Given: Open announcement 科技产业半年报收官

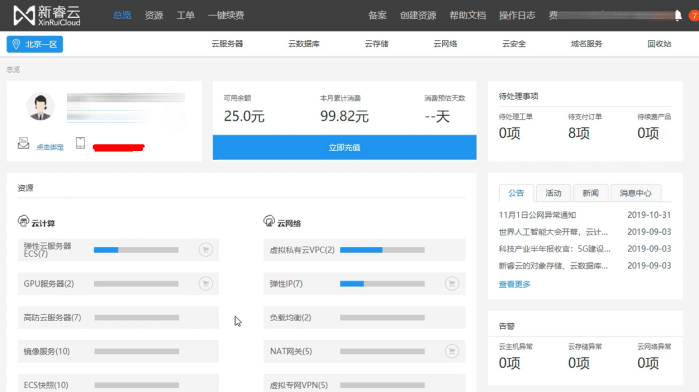Looking at the screenshot, I should 555,249.
